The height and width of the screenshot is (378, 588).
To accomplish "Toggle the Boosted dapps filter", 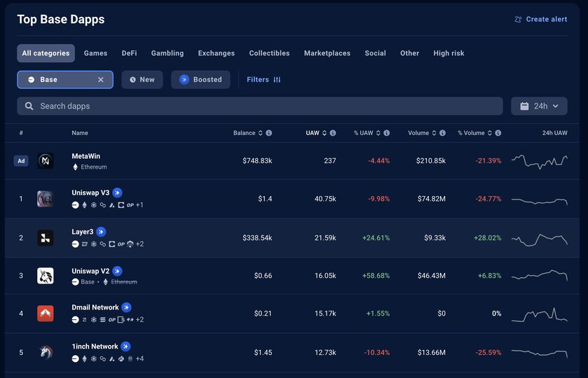I will [x=200, y=80].
